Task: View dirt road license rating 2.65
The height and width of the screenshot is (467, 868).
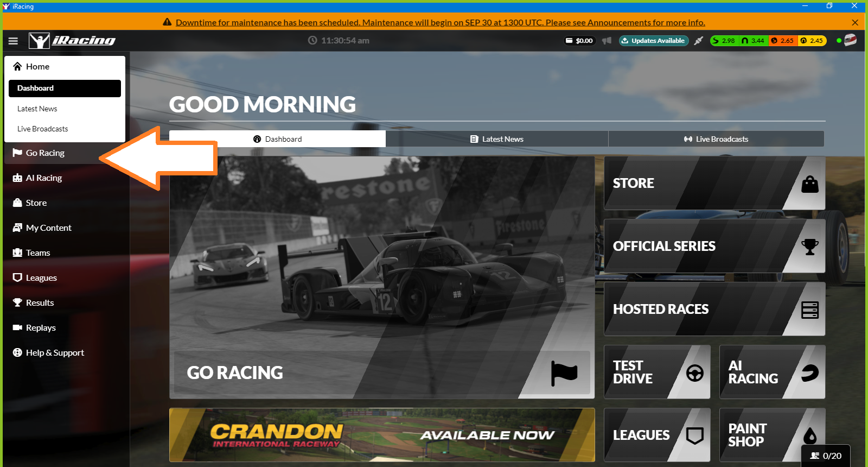Action: [783, 41]
